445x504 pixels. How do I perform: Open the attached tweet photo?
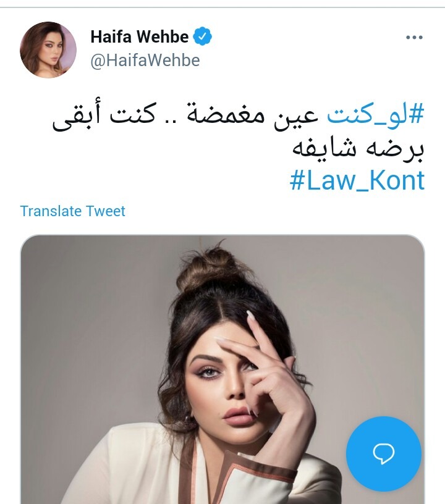[222, 369]
